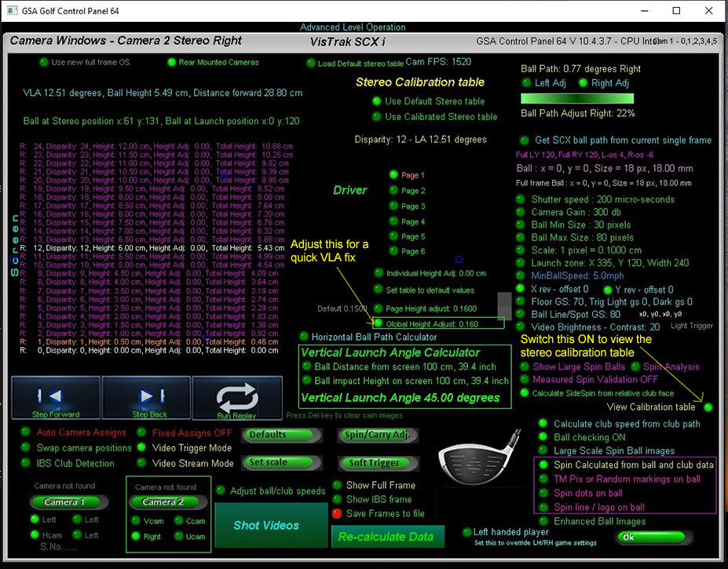Switch on View Calibration table

click(708, 407)
